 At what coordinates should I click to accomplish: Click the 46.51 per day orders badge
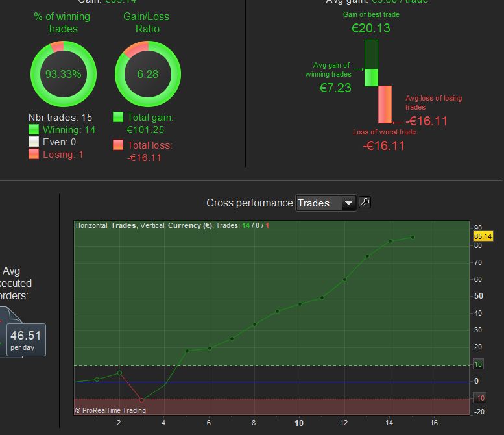[26, 340]
